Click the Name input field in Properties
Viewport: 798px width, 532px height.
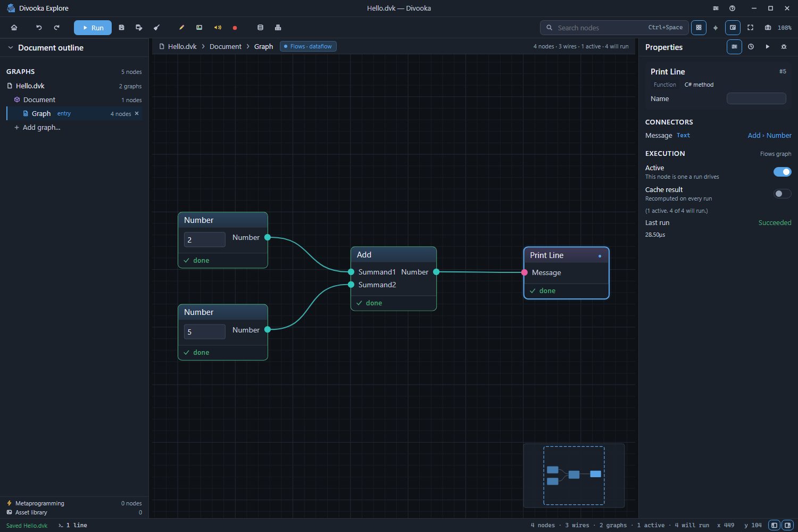[x=756, y=98]
